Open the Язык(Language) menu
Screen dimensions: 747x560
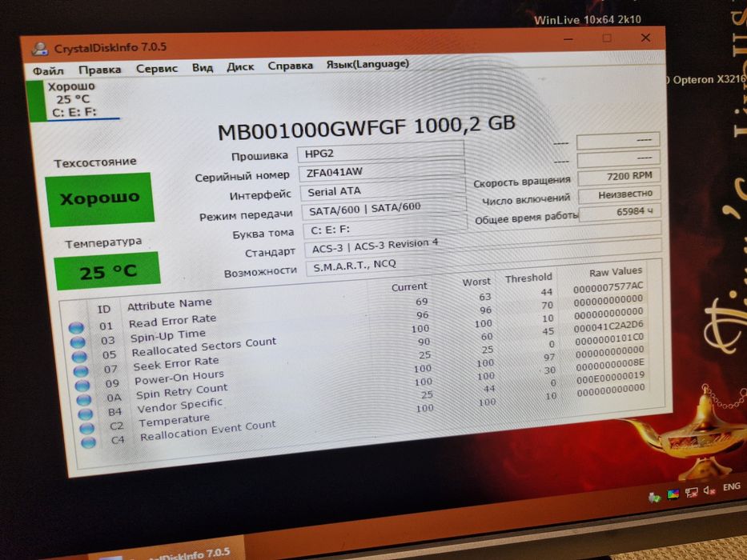[x=367, y=64]
